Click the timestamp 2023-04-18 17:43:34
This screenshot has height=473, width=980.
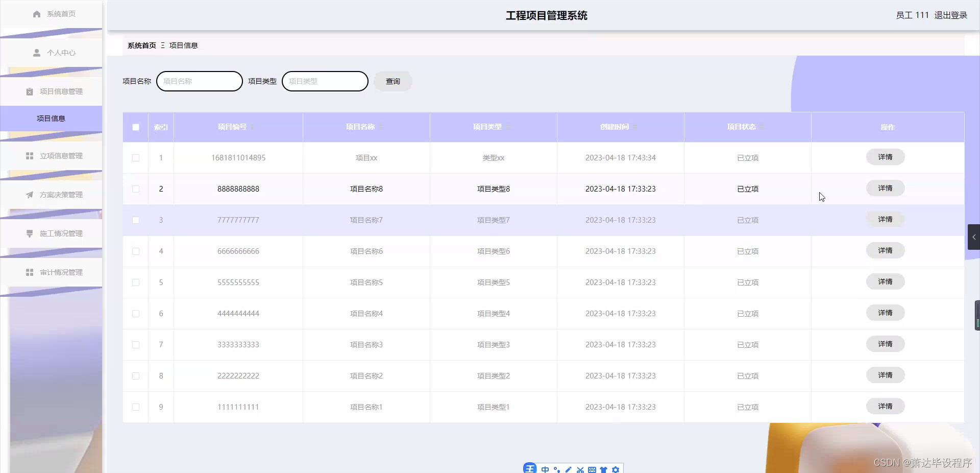(621, 158)
